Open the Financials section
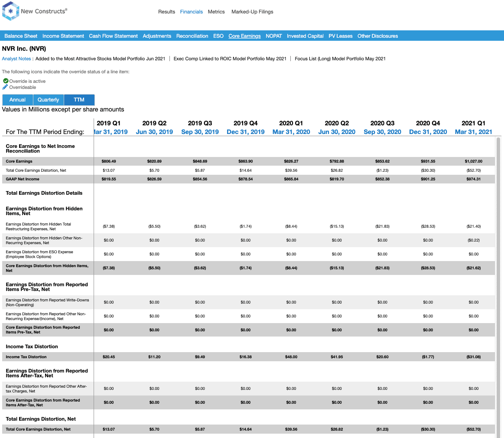 (x=191, y=12)
